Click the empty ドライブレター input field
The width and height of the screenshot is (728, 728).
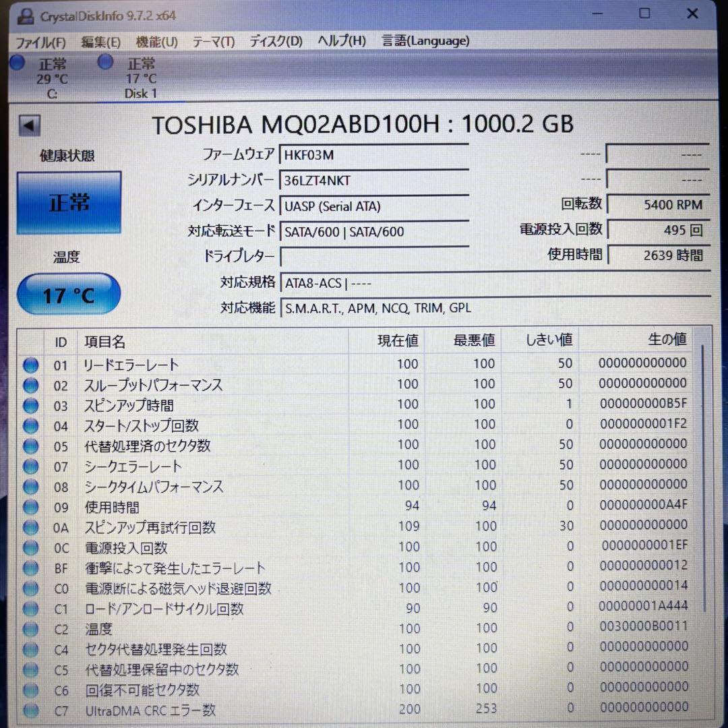pos(375,256)
